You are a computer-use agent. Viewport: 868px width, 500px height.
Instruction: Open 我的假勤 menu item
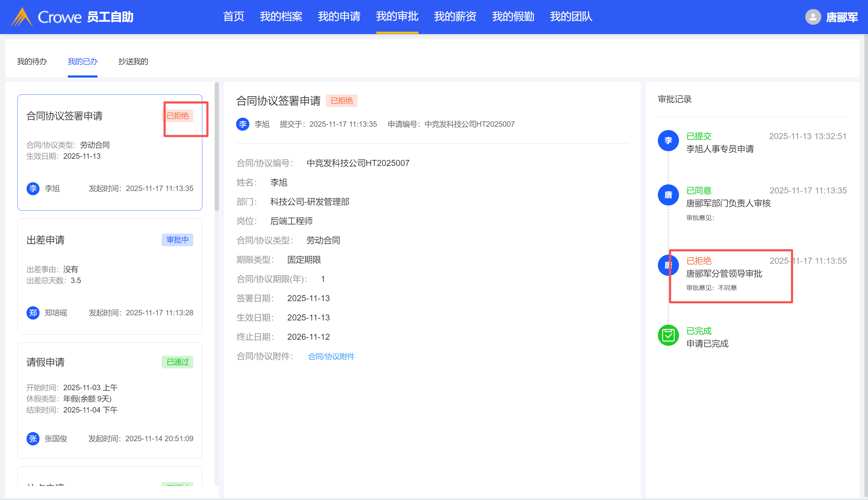point(513,17)
